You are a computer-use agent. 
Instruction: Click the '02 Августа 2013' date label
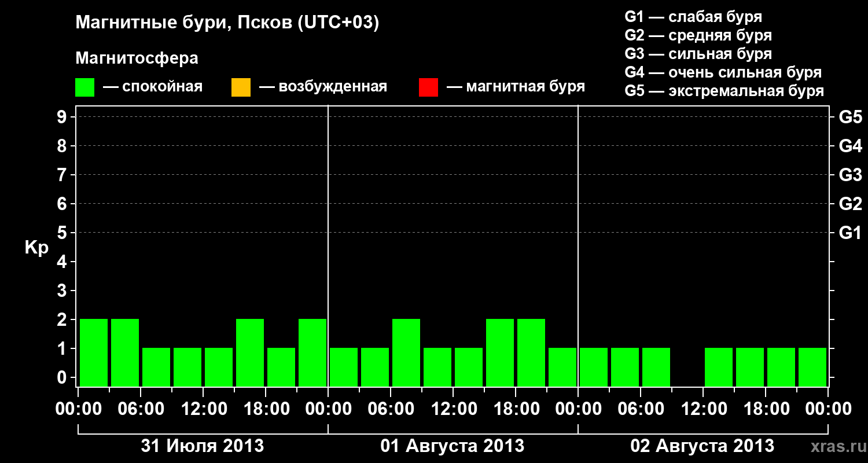point(702,446)
